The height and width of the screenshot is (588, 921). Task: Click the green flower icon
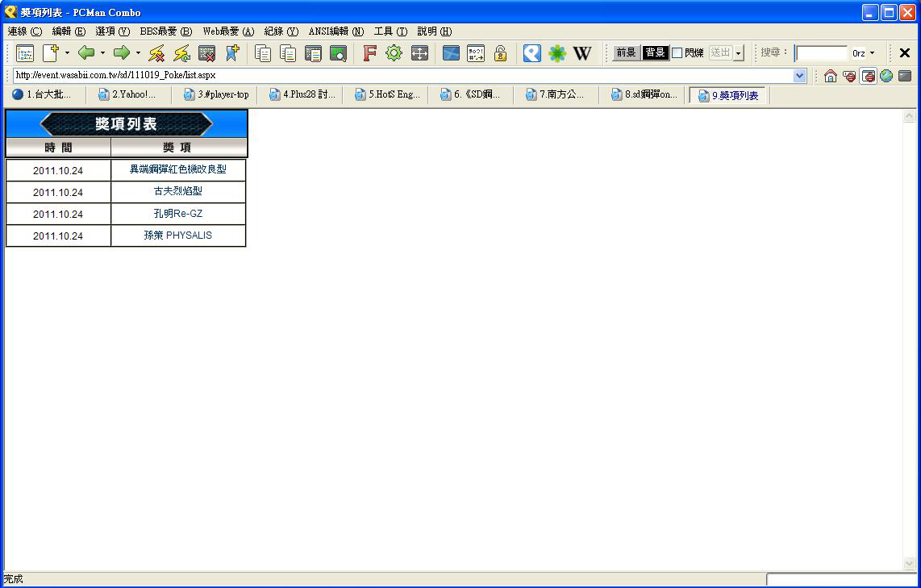point(556,53)
